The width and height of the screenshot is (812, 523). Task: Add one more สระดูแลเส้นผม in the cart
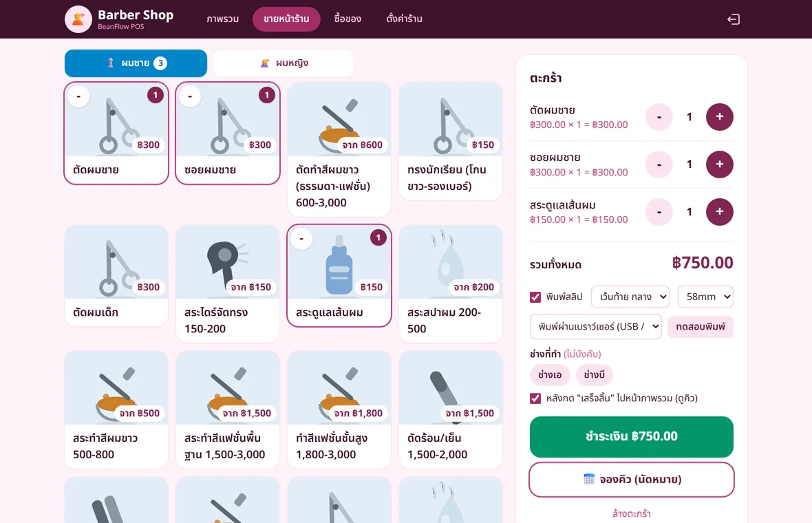click(719, 212)
